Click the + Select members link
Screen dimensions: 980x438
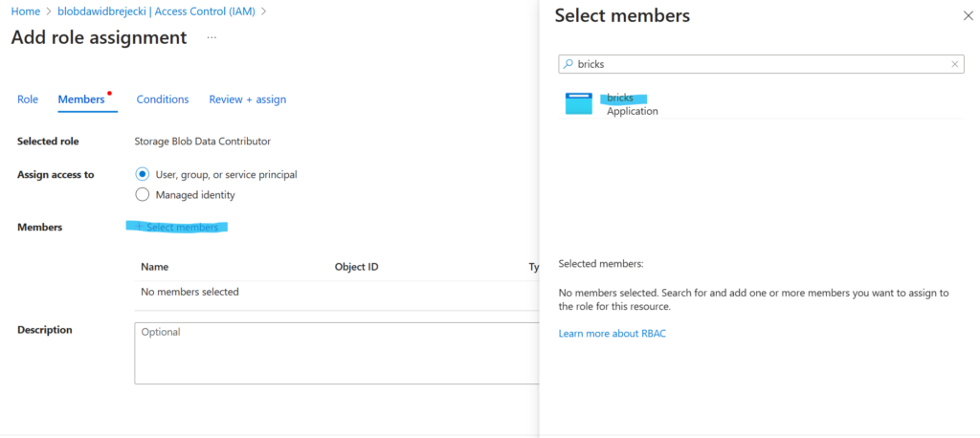tap(177, 227)
